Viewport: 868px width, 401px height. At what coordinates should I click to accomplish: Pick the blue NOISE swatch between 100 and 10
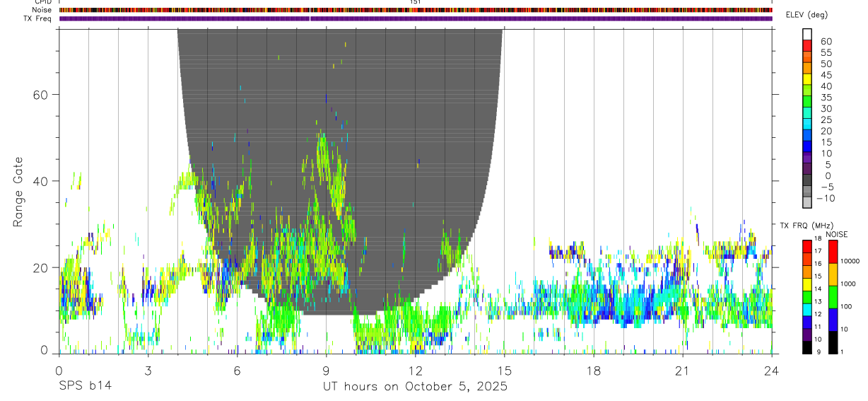(833, 319)
